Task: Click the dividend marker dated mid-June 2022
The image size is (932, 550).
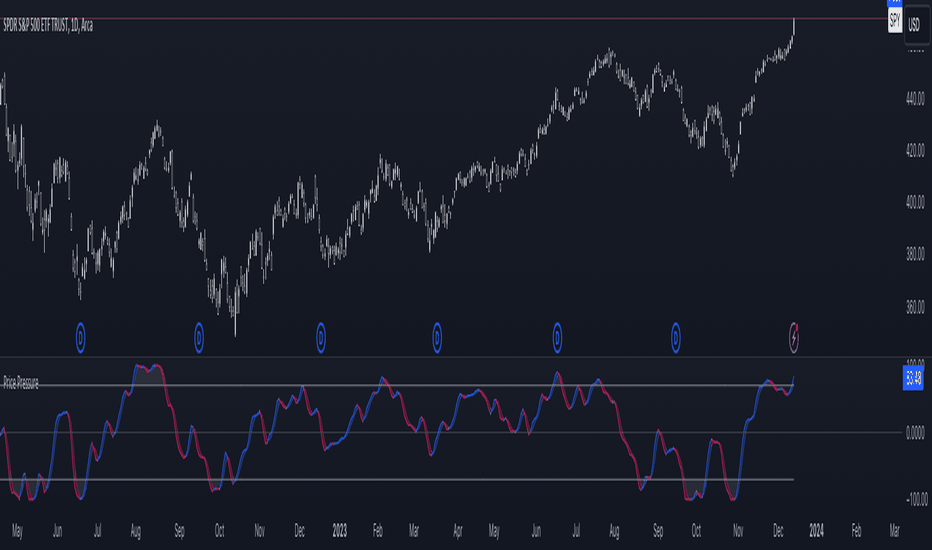Action: coord(80,338)
